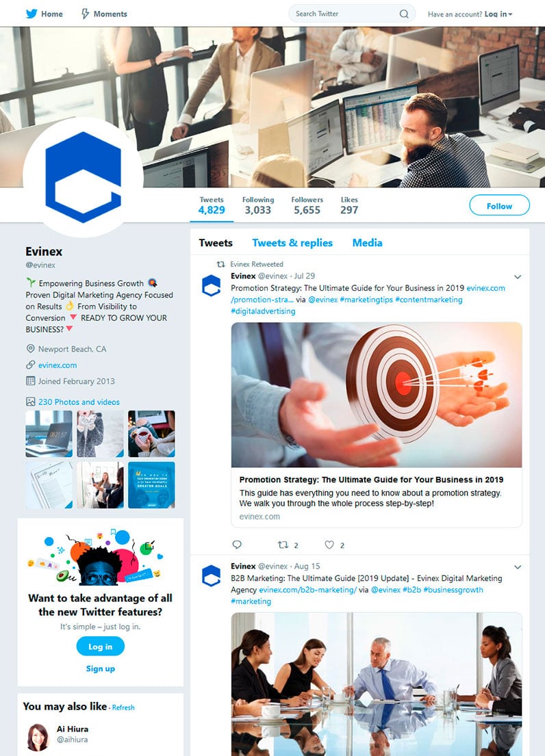Refresh the You may also like list
This screenshot has width=545, height=756.
coord(123,707)
